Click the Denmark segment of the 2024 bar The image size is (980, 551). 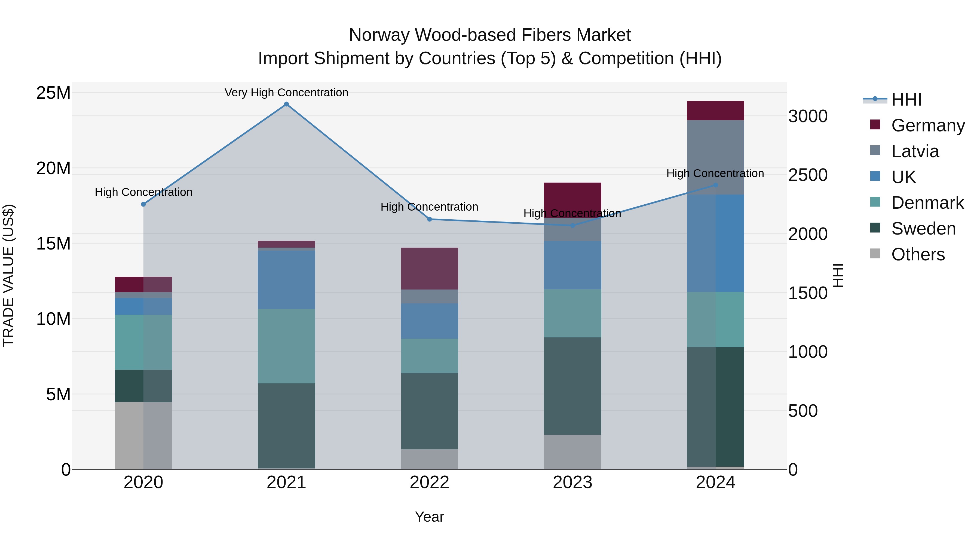click(716, 320)
